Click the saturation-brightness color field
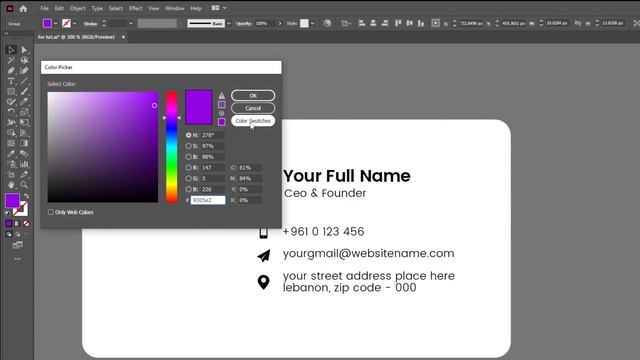The image size is (640, 360). (103, 147)
